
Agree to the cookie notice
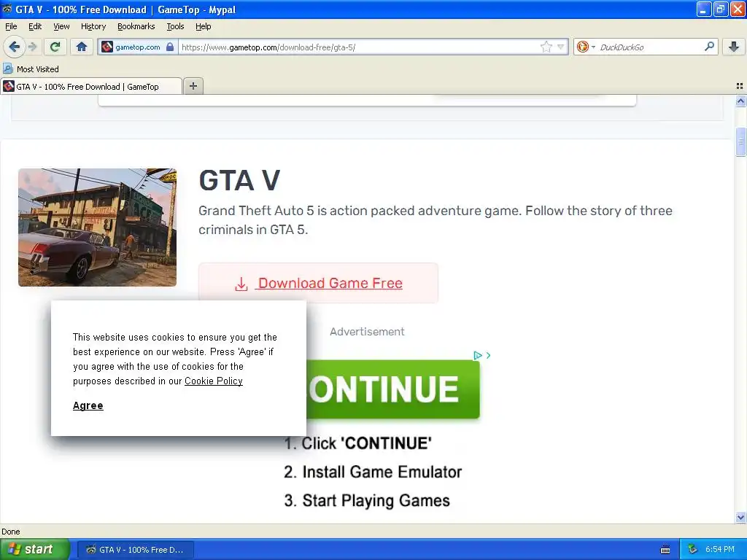(x=88, y=405)
